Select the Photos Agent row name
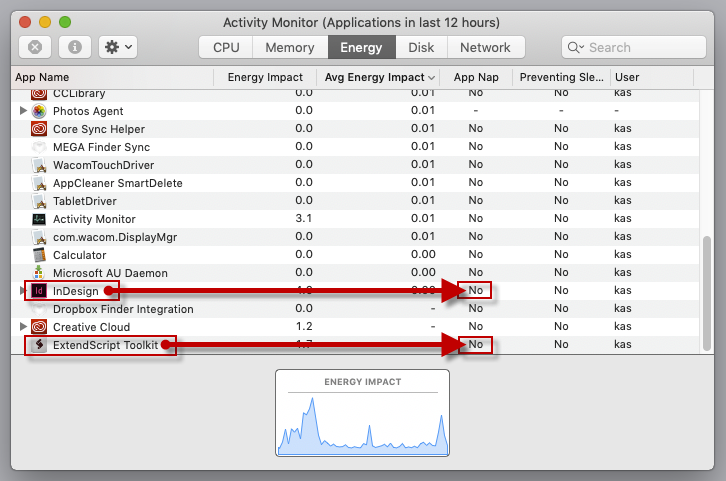Viewport: 726px width, 481px height. click(x=88, y=111)
